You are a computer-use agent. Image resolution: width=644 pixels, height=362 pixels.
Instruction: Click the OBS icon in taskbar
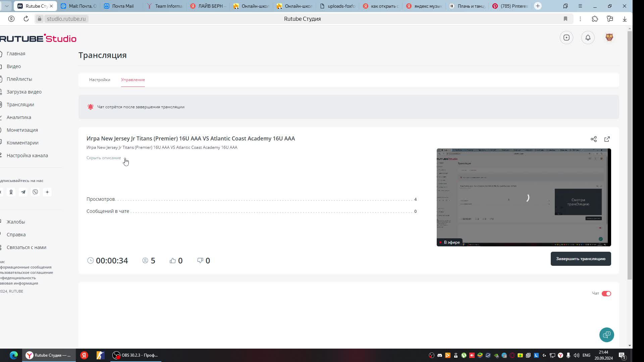point(116,355)
